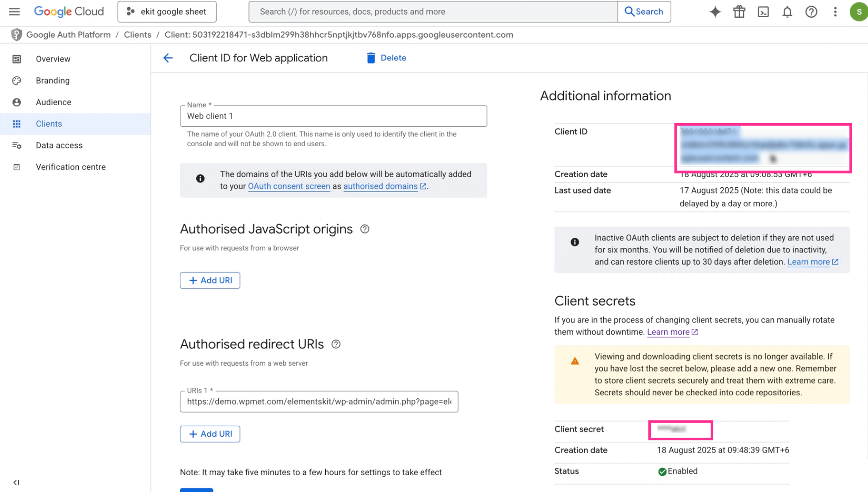Show help for Authorised redirect URIs
Viewport: 868px width, 492px height.
(x=336, y=344)
